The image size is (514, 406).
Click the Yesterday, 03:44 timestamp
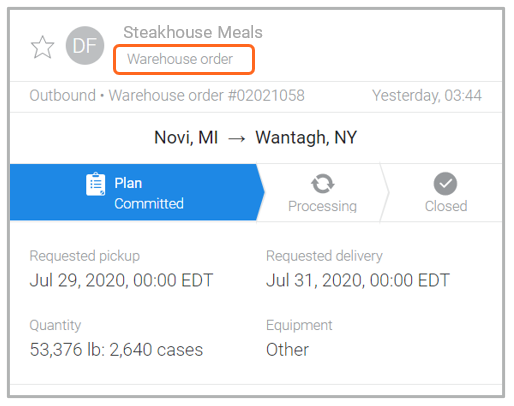(x=427, y=96)
